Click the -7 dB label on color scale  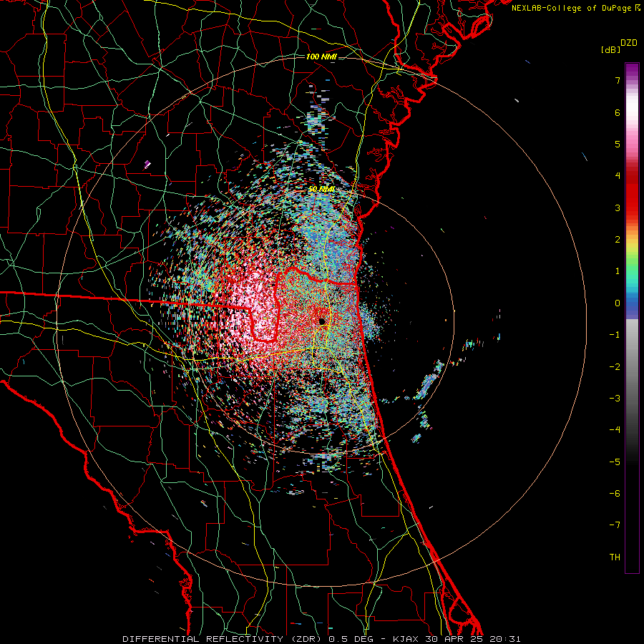(615, 525)
